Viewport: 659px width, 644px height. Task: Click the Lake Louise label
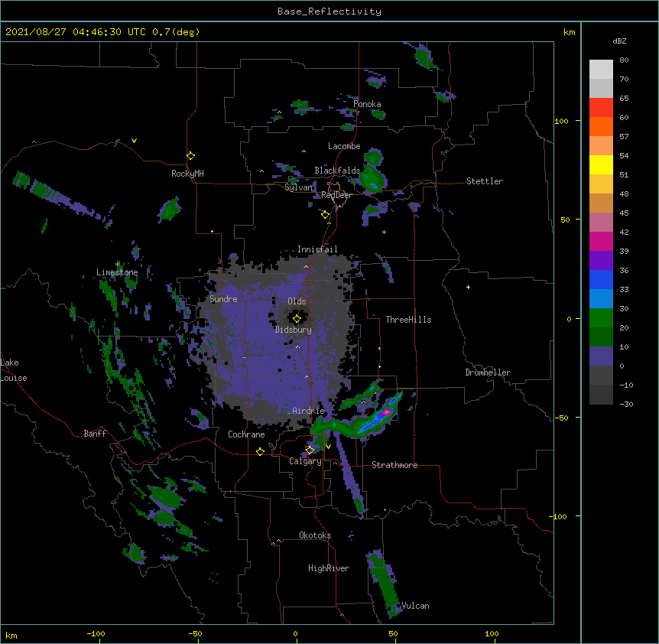click(x=14, y=370)
